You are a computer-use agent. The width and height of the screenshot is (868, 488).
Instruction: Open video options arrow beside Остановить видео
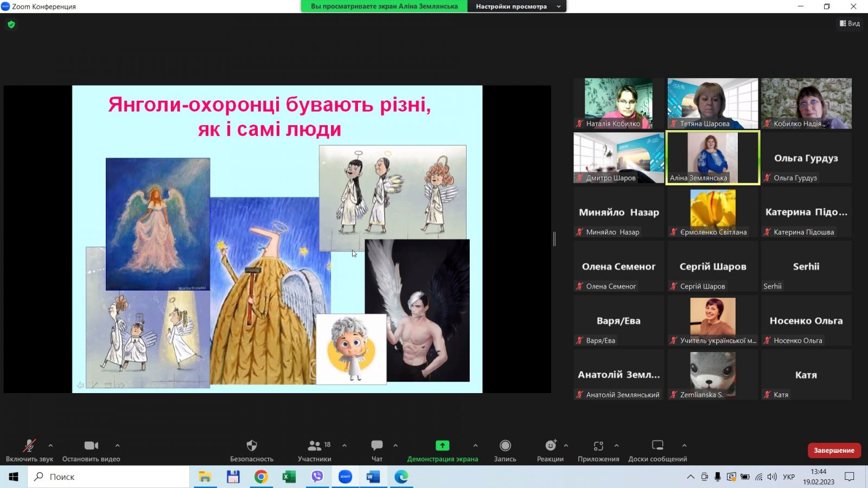[x=117, y=446]
